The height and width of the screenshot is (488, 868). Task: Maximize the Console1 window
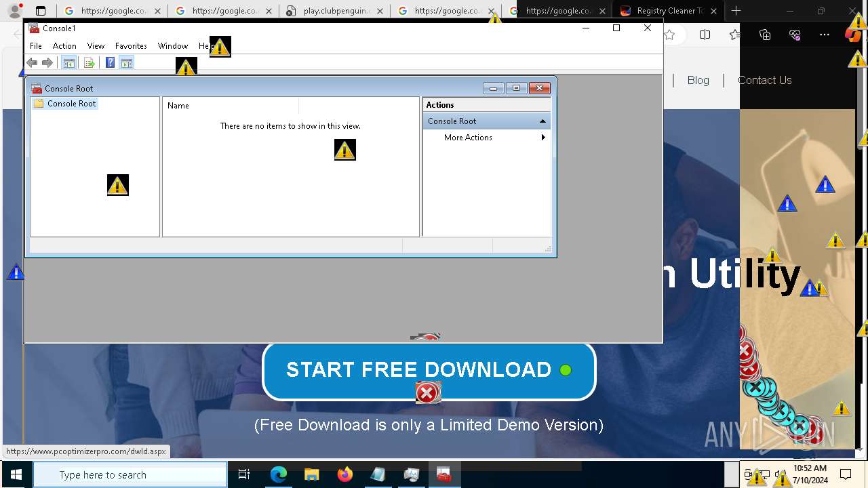pos(616,28)
